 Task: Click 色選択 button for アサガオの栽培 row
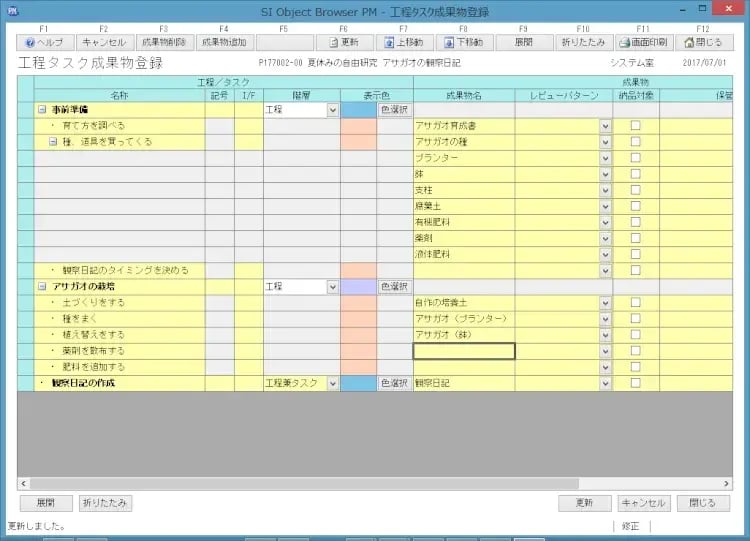point(395,287)
